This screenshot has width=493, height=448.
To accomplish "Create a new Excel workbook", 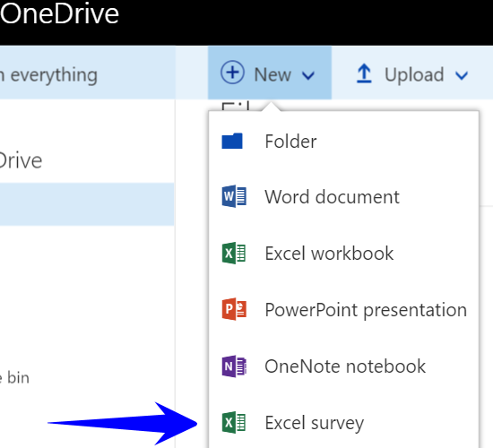I will (x=344, y=253).
